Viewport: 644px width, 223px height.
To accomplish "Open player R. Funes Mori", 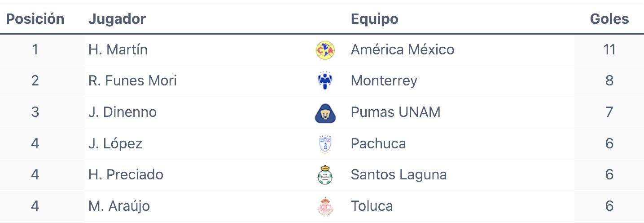I will pos(132,80).
